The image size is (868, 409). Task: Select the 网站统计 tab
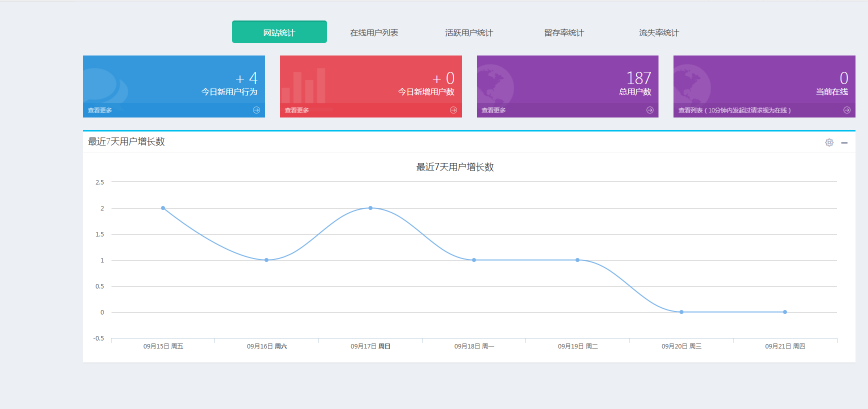[x=279, y=32]
